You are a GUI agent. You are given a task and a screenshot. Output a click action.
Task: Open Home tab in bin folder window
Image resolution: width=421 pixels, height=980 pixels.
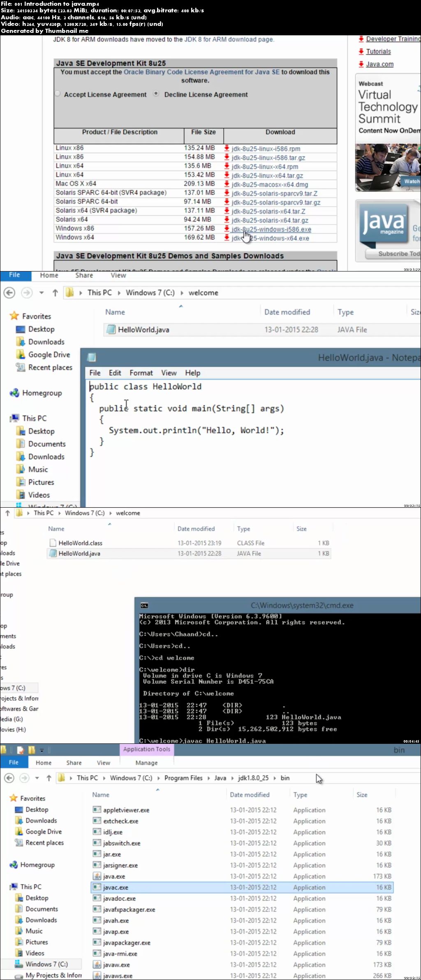point(44,763)
